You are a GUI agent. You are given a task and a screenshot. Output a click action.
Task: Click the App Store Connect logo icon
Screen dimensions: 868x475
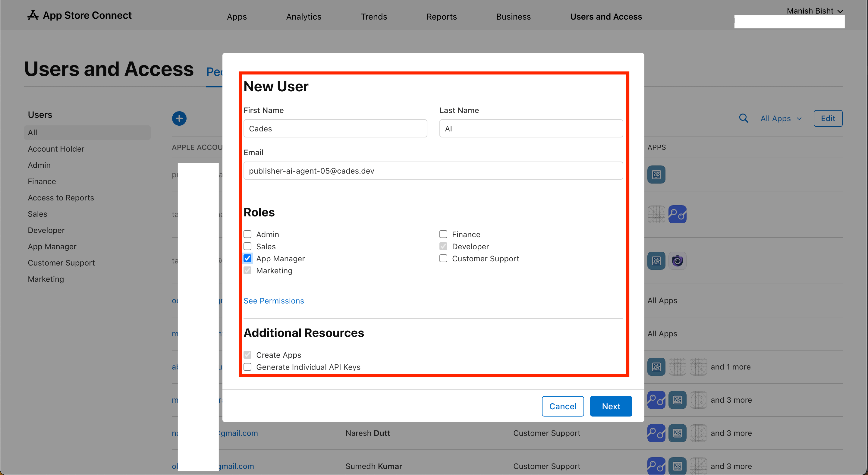tap(33, 15)
